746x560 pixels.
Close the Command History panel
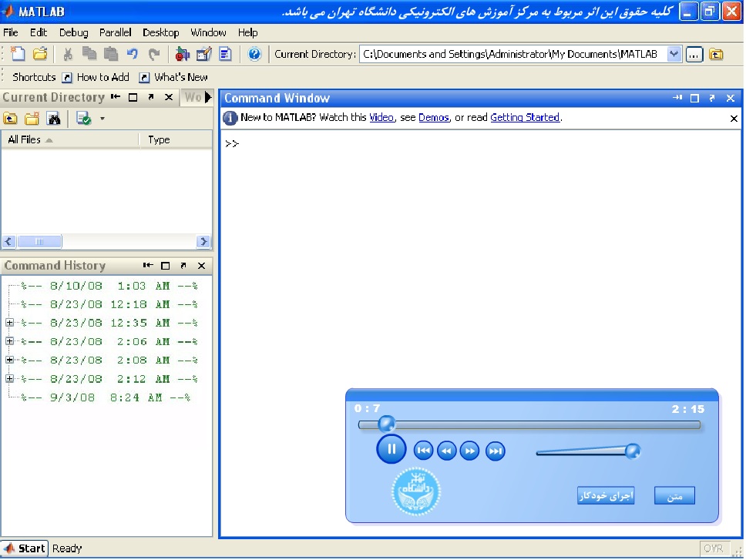(201, 265)
